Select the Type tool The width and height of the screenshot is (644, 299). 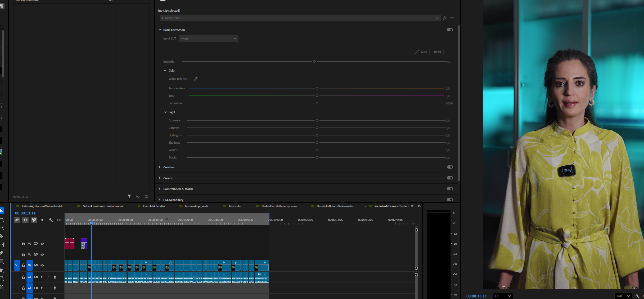click(x=2, y=278)
